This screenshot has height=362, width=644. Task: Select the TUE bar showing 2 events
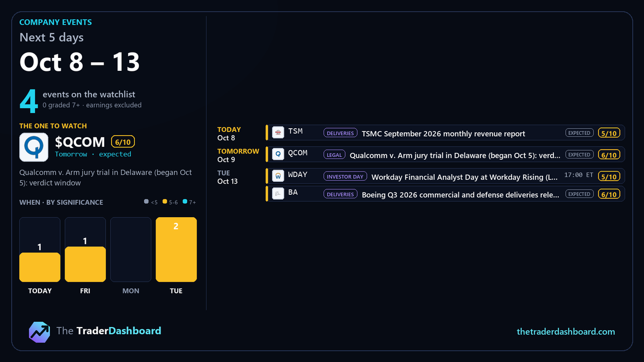[x=176, y=249]
